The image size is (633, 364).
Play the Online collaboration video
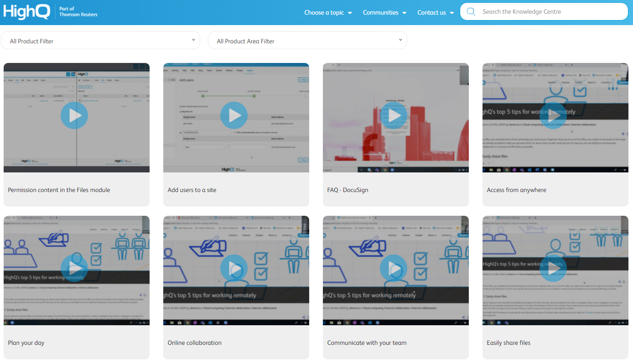click(x=234, y=268)
